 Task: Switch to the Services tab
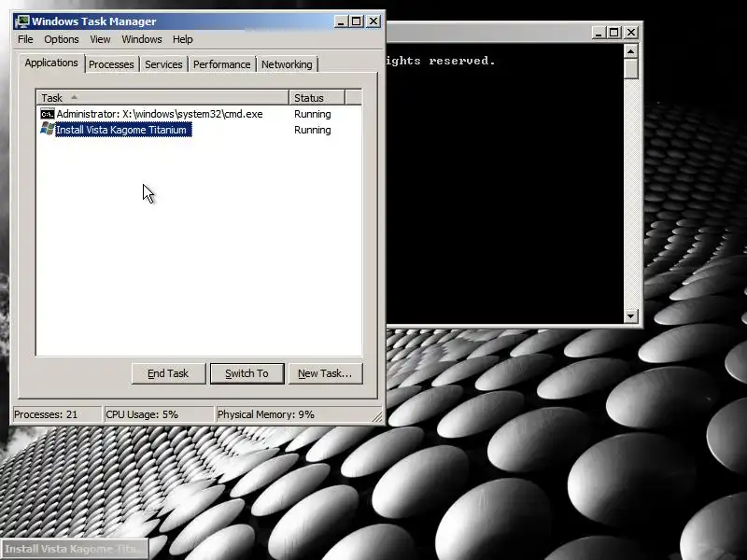[163, 64]
